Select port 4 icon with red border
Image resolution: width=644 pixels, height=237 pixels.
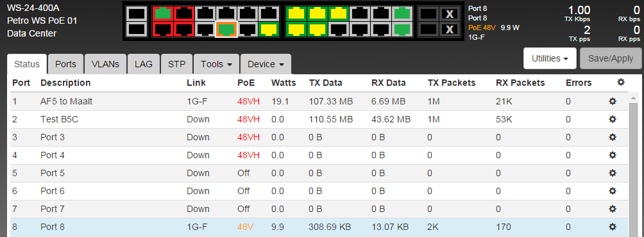[183, 29]
